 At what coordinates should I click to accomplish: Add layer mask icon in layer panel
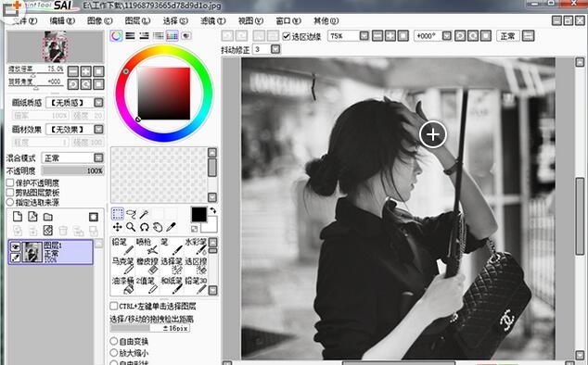[x=94, y=217]
